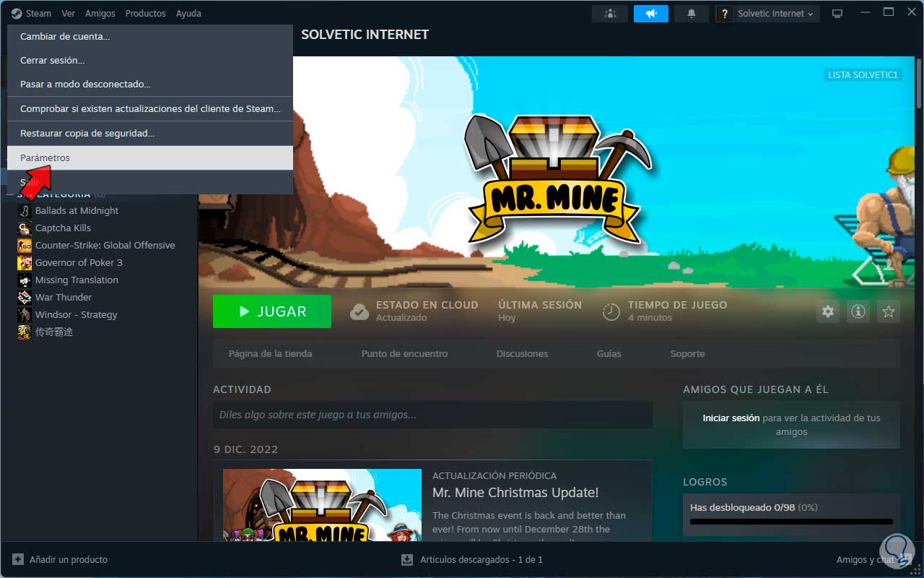
Task: Switch to Big Picture mode monitor icon
Action: [837, 14]
